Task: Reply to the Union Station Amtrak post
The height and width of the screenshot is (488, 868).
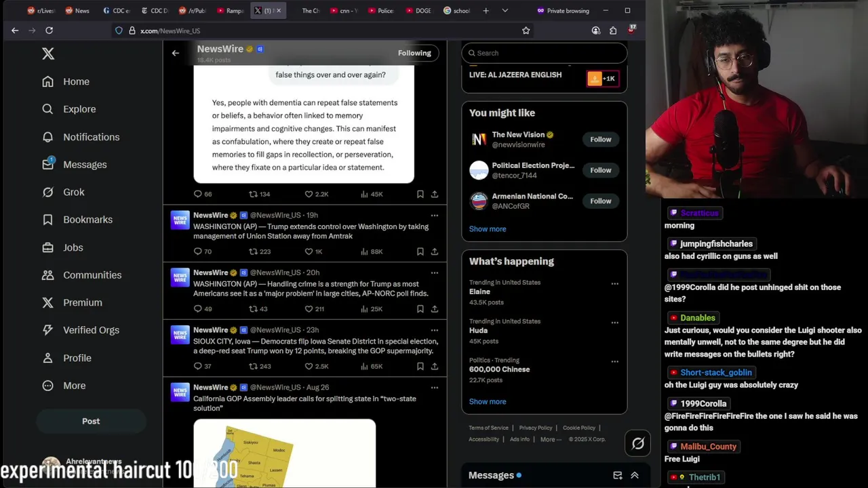Action: click(203, 251)
